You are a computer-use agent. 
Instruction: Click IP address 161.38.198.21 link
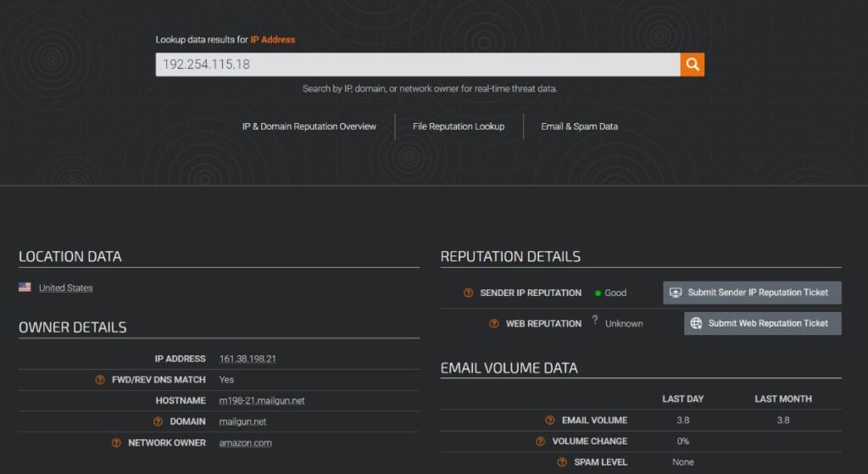click(248, 359)
